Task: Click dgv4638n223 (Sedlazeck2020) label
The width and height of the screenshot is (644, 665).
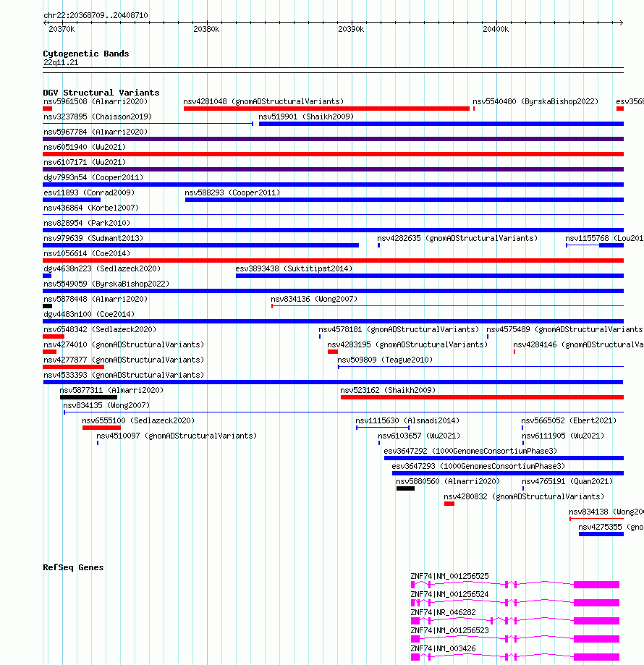Action: pos(102,269)
